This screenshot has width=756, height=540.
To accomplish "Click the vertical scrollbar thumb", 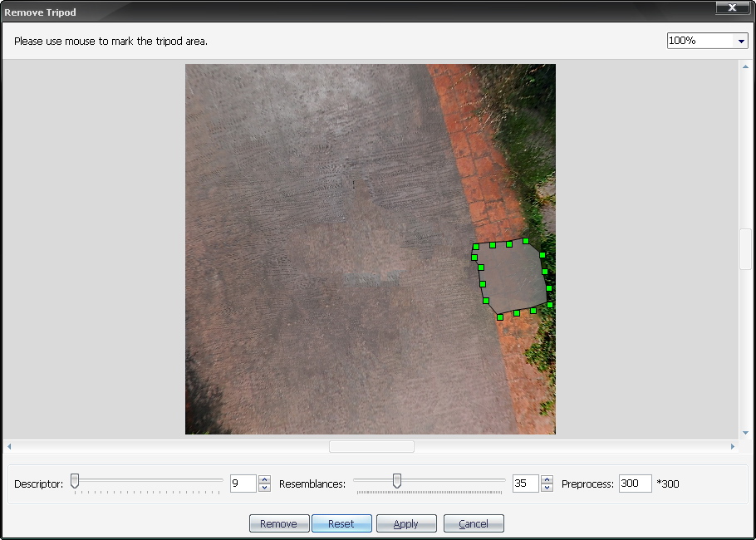I will click(x=745, y=250).
